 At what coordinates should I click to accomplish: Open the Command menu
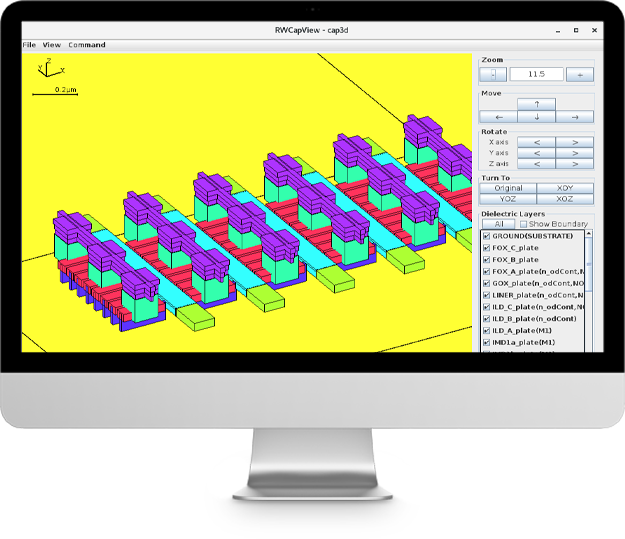[87, 45]
